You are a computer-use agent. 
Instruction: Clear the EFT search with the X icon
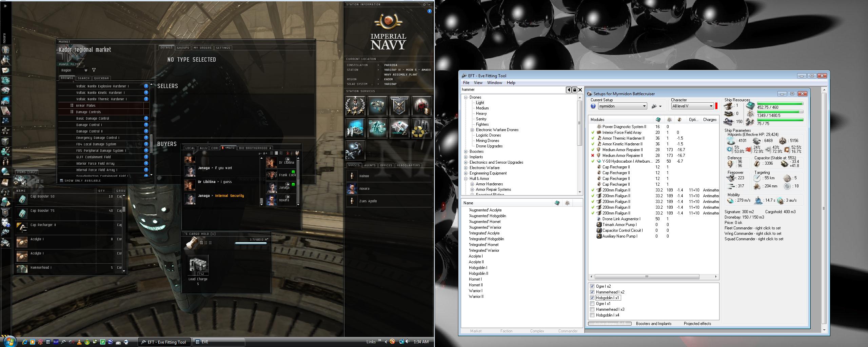pyautogui.click(x=580, y=90)
